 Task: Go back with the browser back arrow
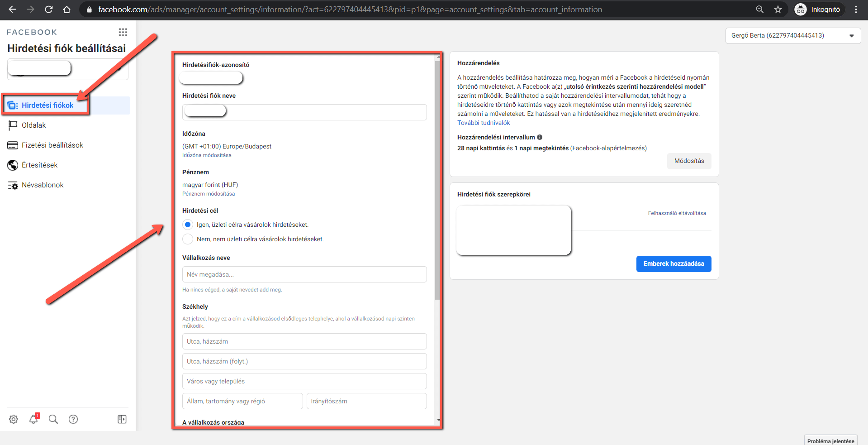[x=12, y=10]
